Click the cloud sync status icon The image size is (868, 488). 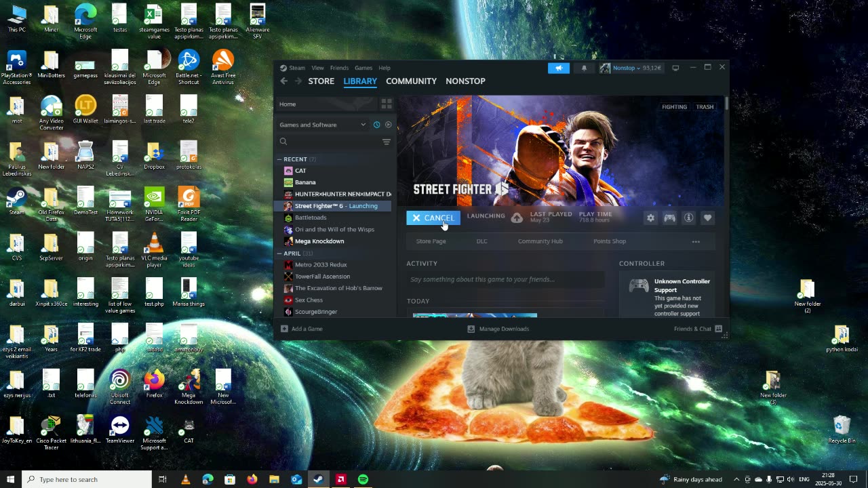[x=517, y=218]
